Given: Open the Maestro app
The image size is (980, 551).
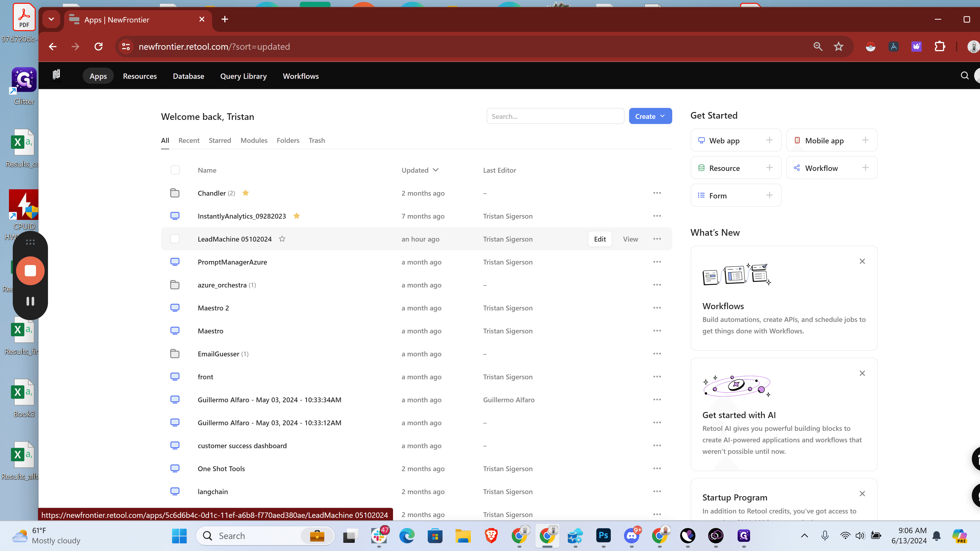Looking at the screenshot, I should tap(210, 330).
